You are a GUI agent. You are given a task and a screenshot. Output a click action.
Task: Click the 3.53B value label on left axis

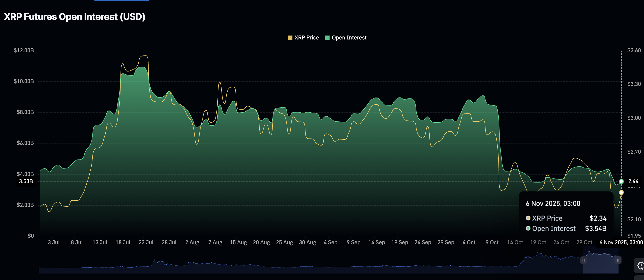(x=26, y=182)
